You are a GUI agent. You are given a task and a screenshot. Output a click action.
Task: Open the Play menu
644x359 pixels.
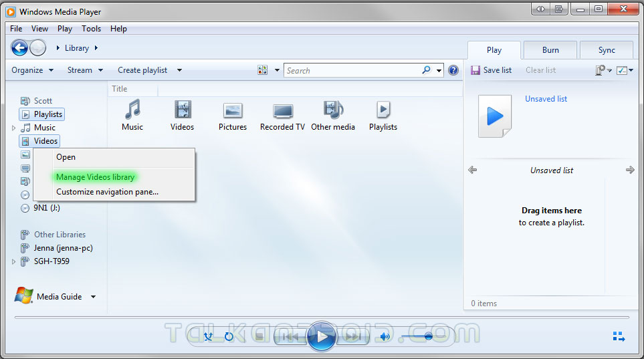[x=64, y=29]
